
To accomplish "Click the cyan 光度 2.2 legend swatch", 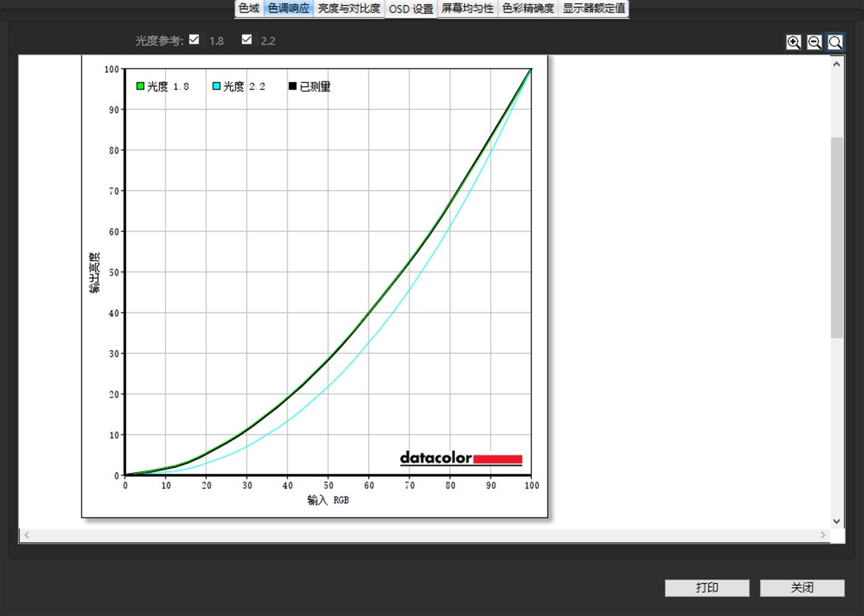I will point(216,86).
